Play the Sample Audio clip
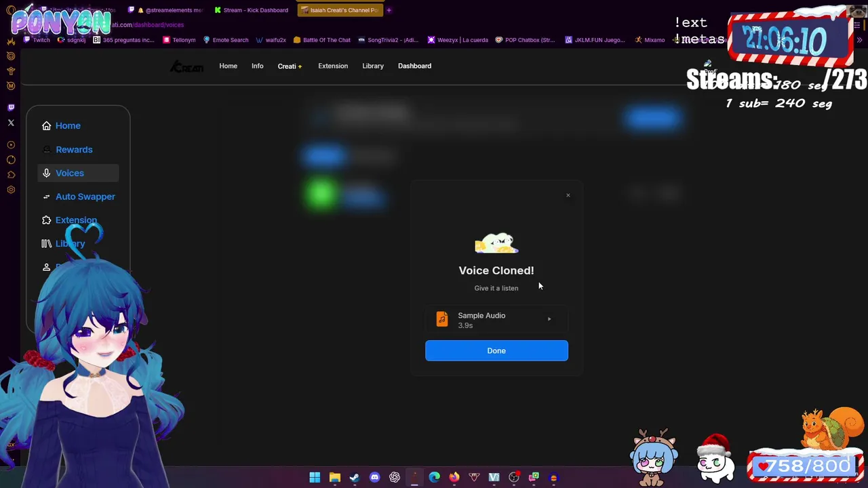868x488 pixels. tap(549, 319)
